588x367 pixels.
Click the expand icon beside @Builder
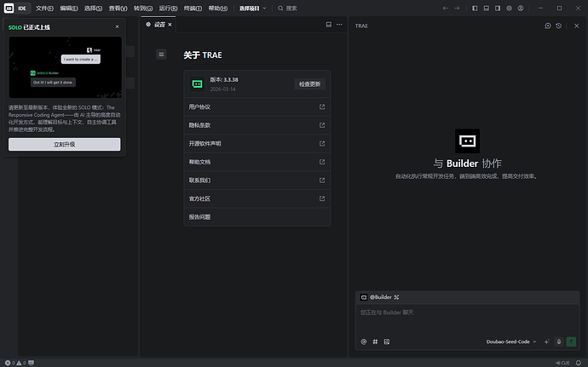(x=396, y=297)
